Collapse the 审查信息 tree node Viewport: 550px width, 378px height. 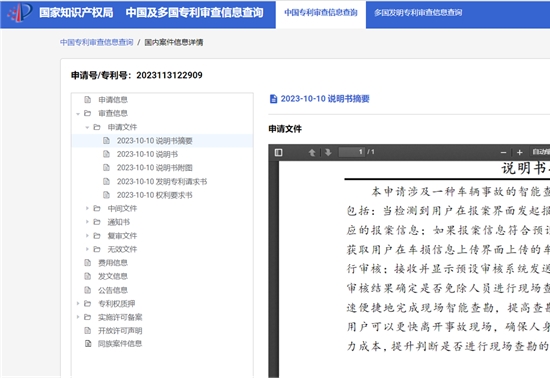[78, 114]
